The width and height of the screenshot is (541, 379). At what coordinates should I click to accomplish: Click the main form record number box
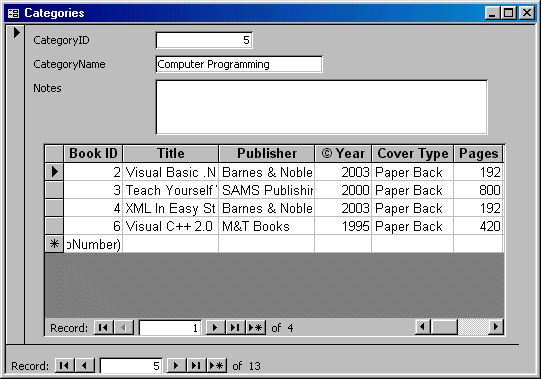pos(131,365)
